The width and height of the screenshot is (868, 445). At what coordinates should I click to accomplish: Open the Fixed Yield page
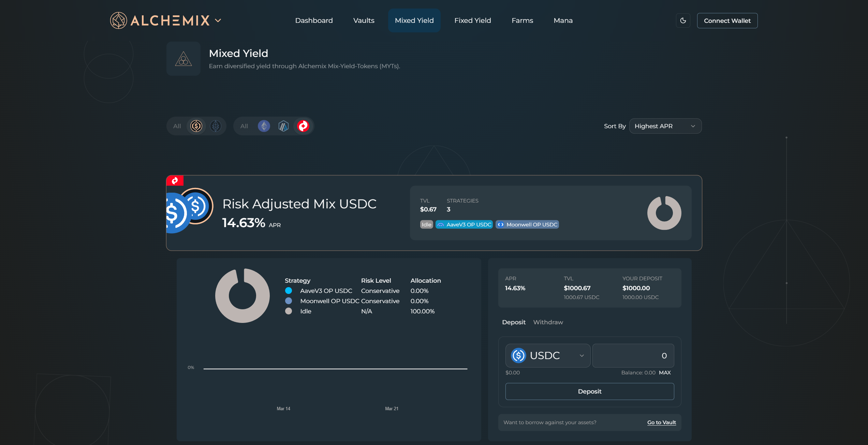(x=472, y=20)
